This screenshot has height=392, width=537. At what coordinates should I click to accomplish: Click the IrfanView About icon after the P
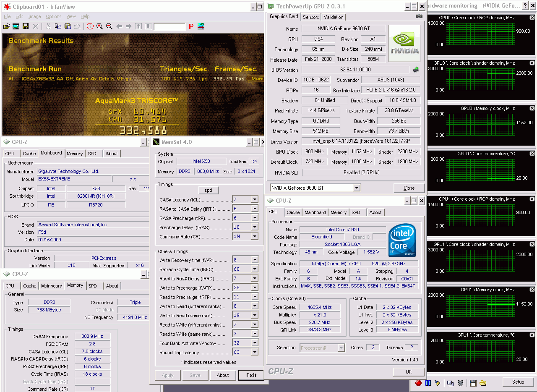click(x=201, y=26)
